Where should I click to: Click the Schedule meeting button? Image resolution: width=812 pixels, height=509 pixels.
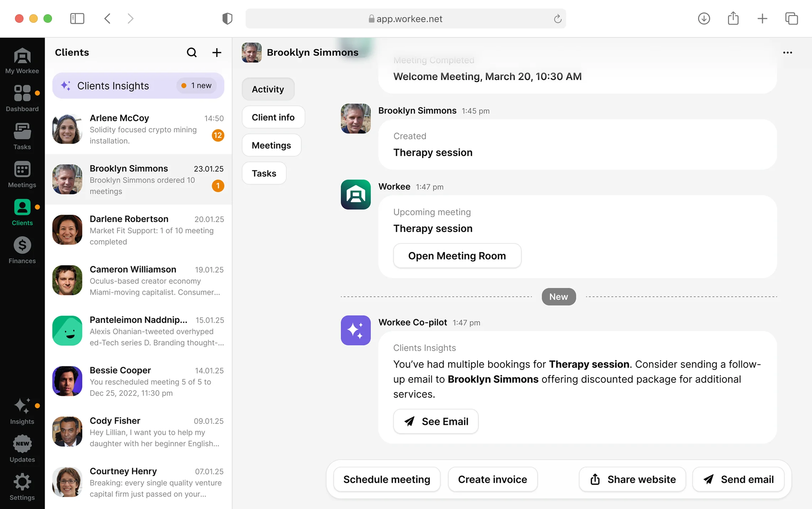pos(386,479)
